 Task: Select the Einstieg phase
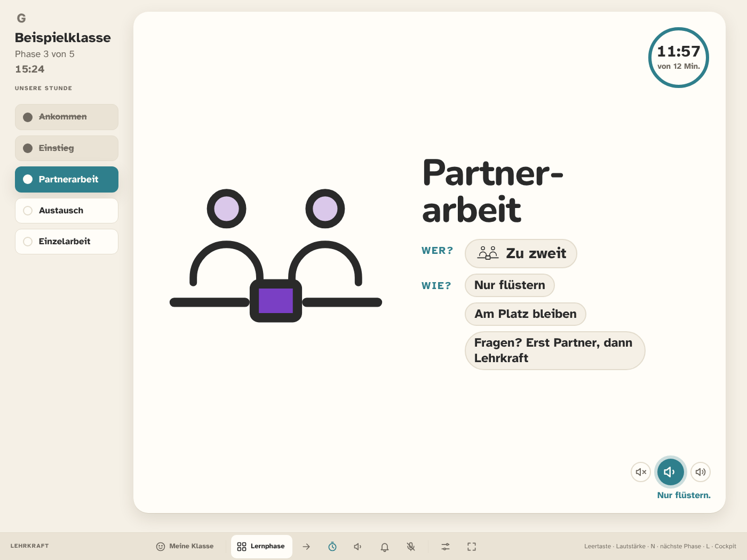(x=67, y=148)
